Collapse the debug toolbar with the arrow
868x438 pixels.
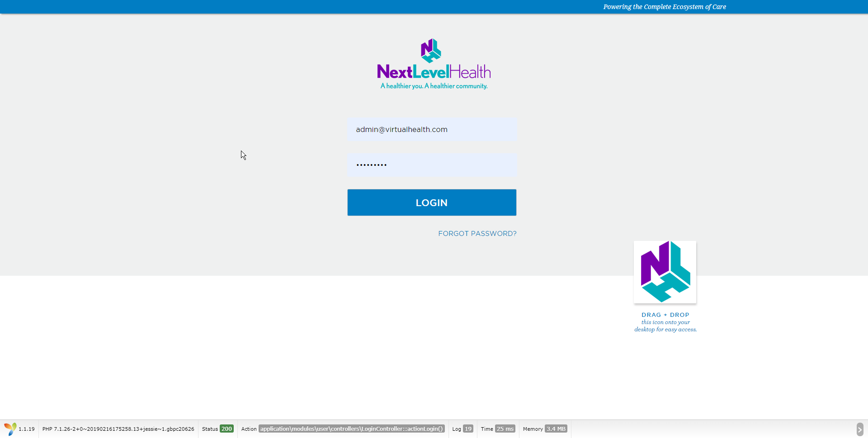[859, 429]
